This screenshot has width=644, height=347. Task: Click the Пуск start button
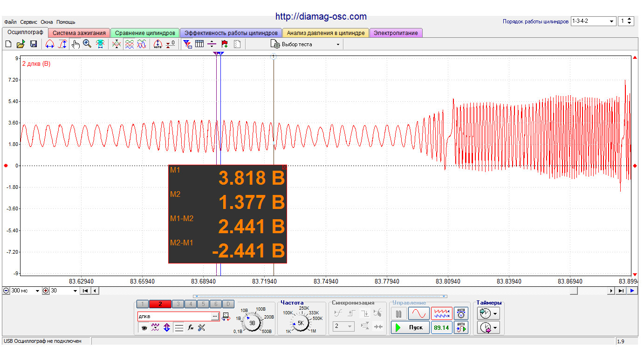(410, 327)
